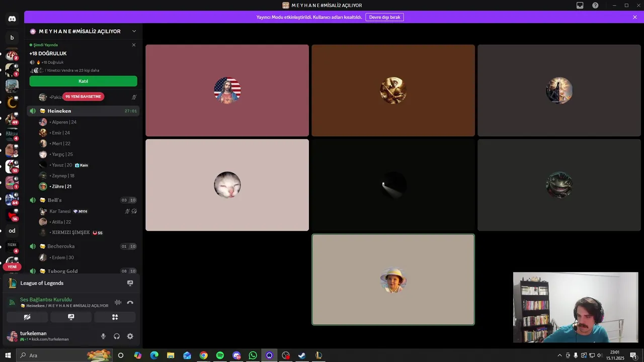644x362 pixels.
Task: Expand Windows system tray hidden icons
Action: tap(559, 355)
